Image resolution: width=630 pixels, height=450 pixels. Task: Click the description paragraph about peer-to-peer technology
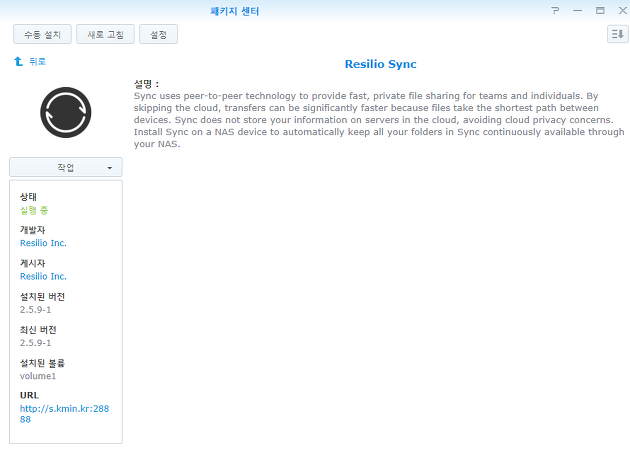379,120
